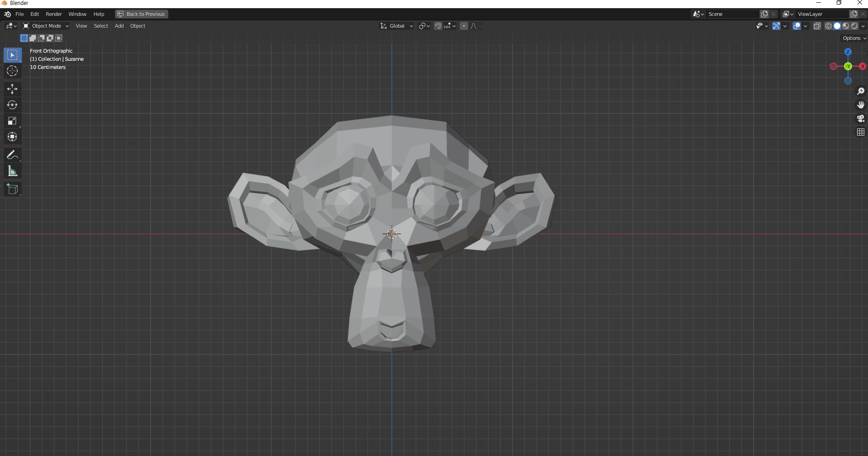Set selection mode to new selection
The width and height of the screenshot is (868, 456).
24,38
